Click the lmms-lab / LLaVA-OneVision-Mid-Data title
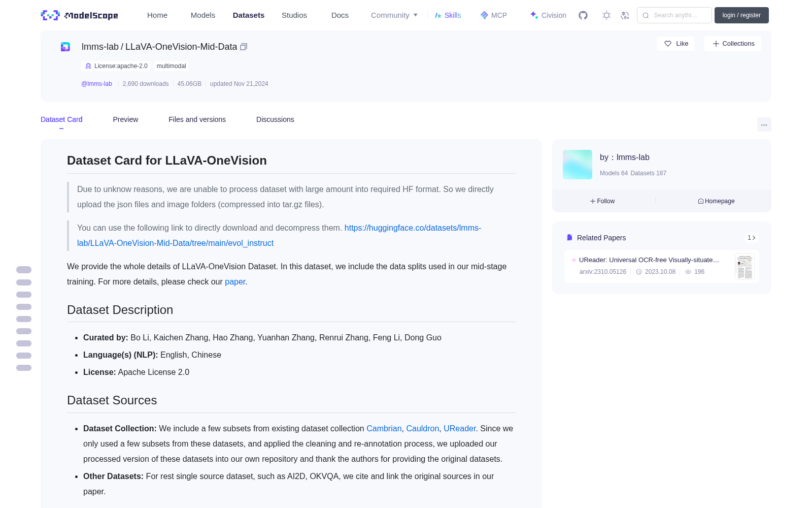The height and width of the screenshot is (508, 812). coord(159,47)
